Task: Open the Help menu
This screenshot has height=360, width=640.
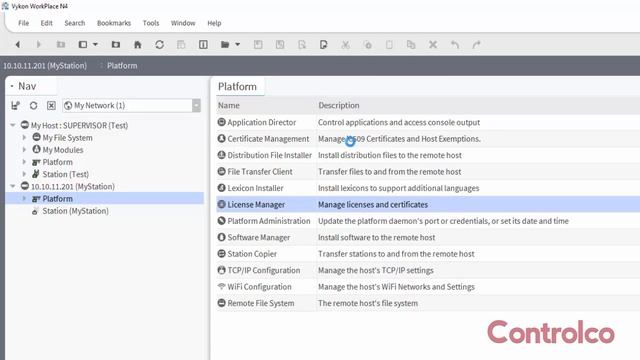Action: [x=214, y=23]
